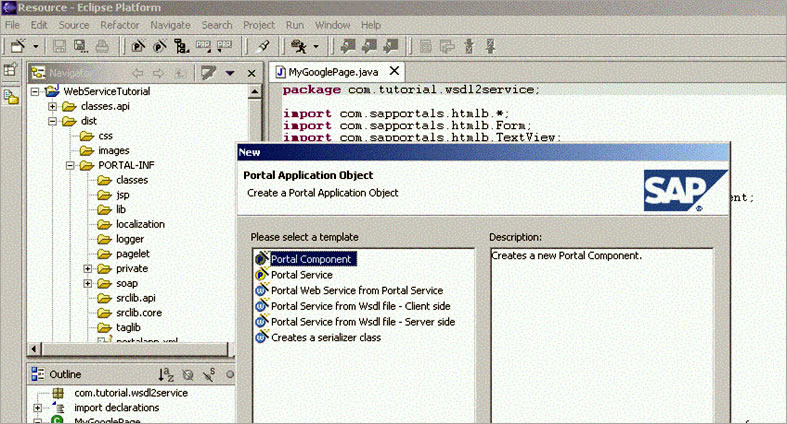Screen dimensions: 787x424
Task: Click the running man External Tools icon
Action: [x=299, y=47]
